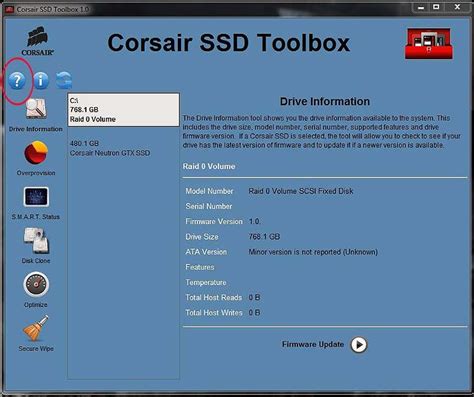Click the Disk Clone sidebar label
The image size is (474, 397).
[x=36, y=261]
